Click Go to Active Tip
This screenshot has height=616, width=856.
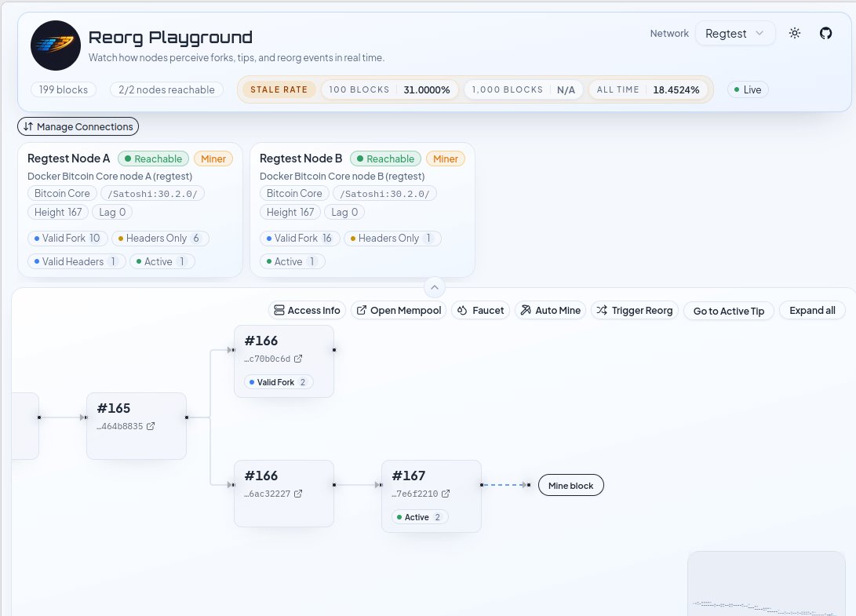[x=729, y=311]
